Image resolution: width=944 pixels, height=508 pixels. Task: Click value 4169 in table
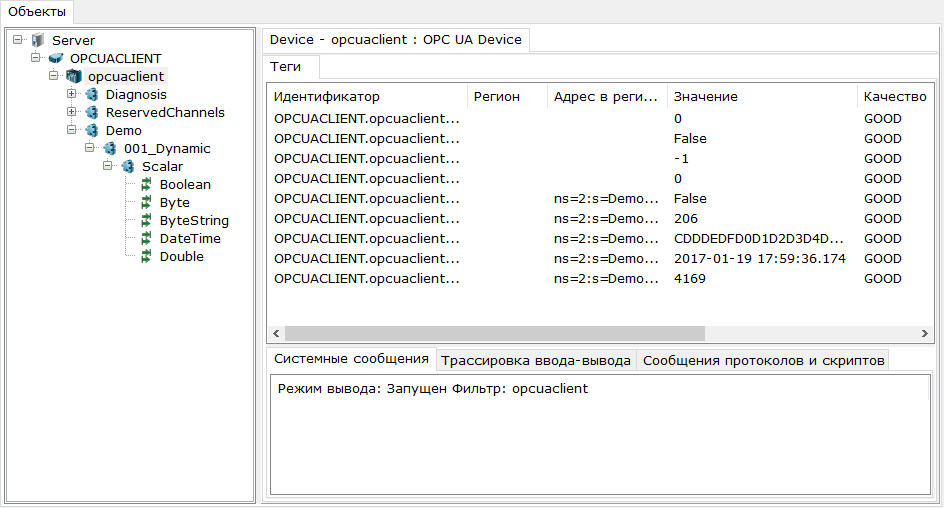pos(690,279)
